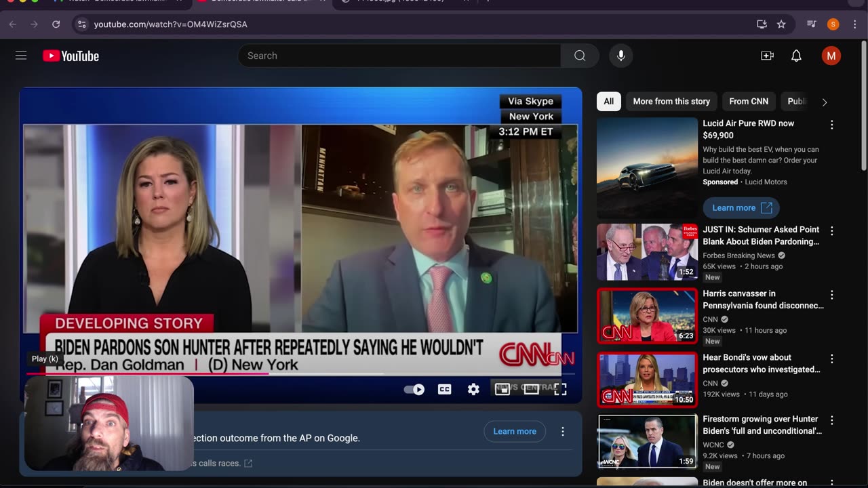Click title 'Hear Bondi's vow about prosecutors'
The image size is (868, 488).
[762, 363]
